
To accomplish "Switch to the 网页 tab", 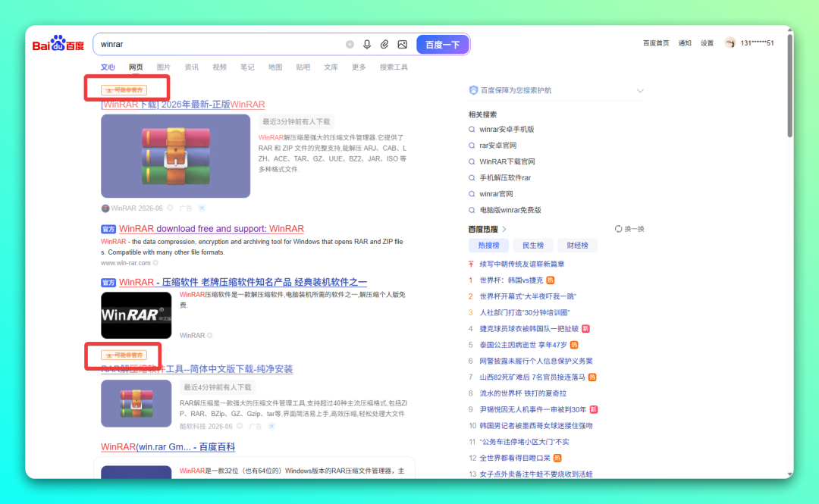I will (x=136, y=67).
